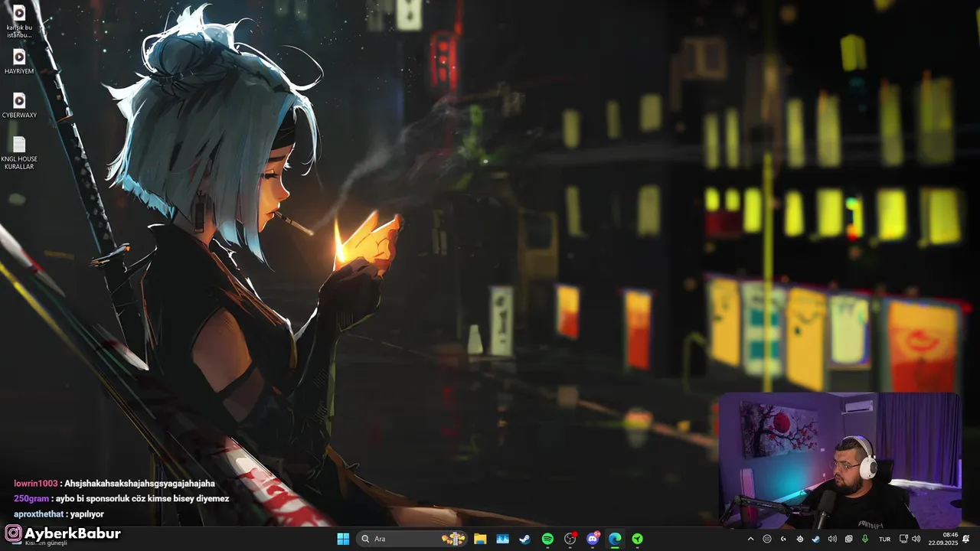Select the karışık bu istanbu... desktop icon

click(x=19, y=21)
